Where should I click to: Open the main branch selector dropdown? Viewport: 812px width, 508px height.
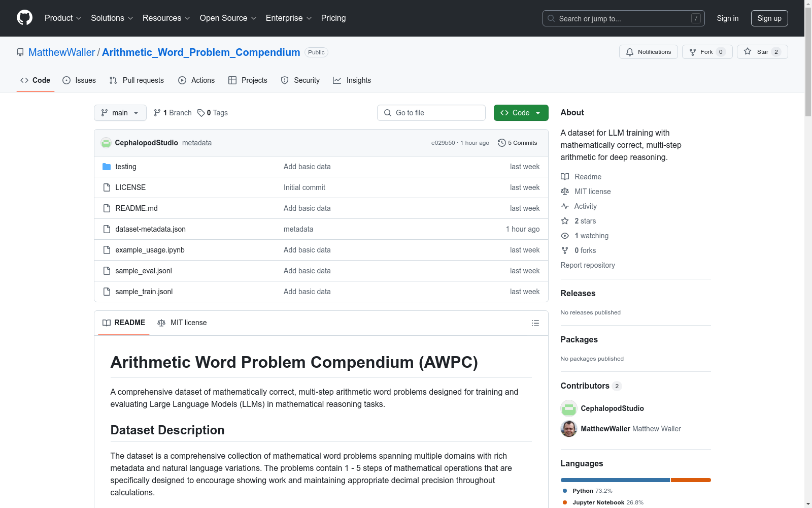pos(120,113)
